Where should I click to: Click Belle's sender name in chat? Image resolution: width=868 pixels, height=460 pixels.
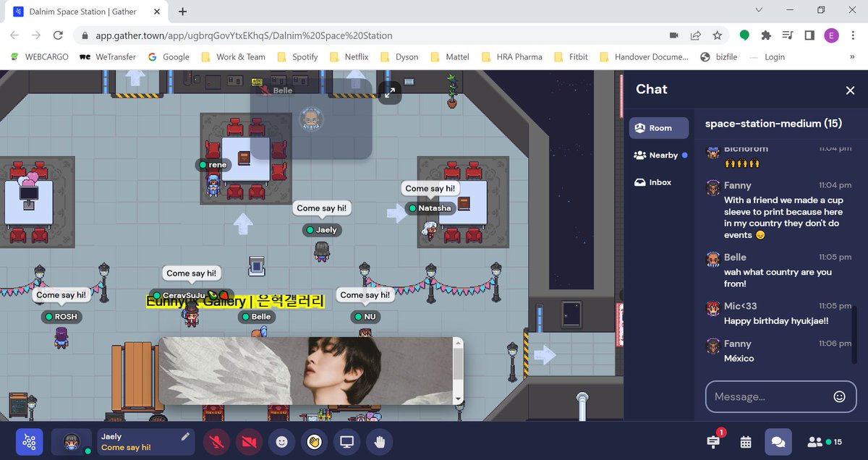(735, 257)
